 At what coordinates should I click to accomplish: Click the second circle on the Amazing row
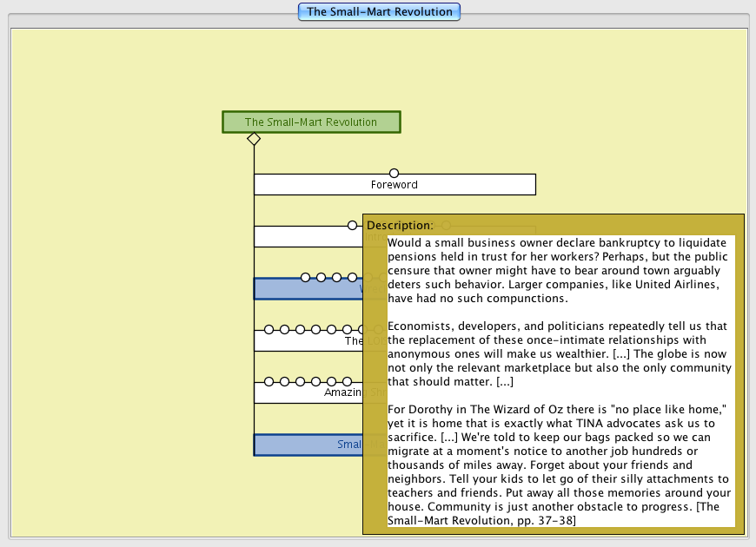[284, 382]
